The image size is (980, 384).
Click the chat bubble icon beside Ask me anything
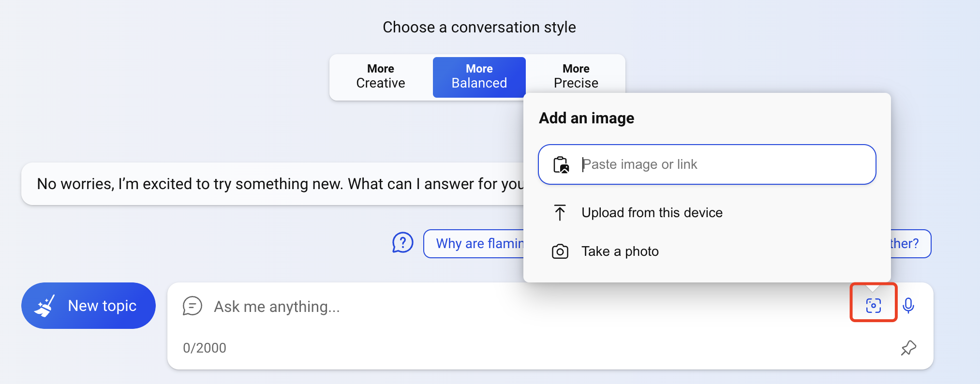coord(192,306)
